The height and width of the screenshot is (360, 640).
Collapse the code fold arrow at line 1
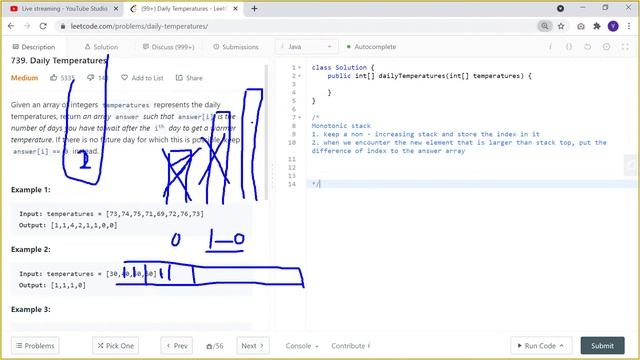pyautogui.click(x=300, y=67)
